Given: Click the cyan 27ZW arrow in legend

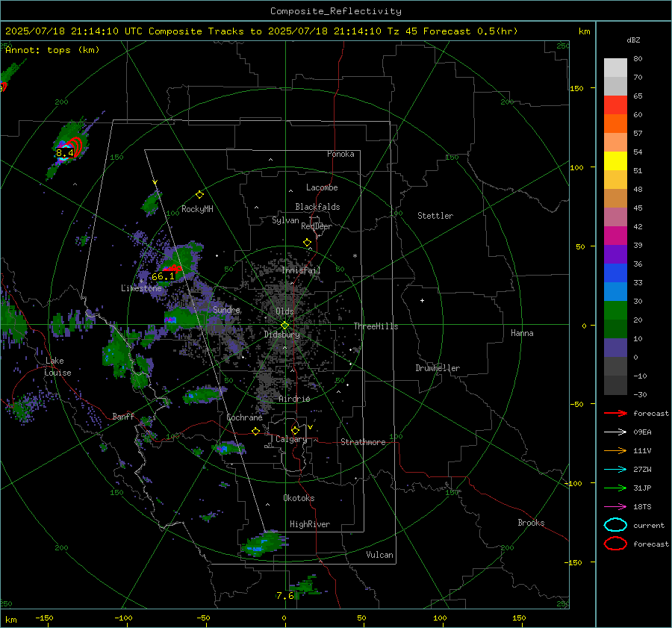Looking at the screenshot, I should pyautogui.click(x=615, y=470).
